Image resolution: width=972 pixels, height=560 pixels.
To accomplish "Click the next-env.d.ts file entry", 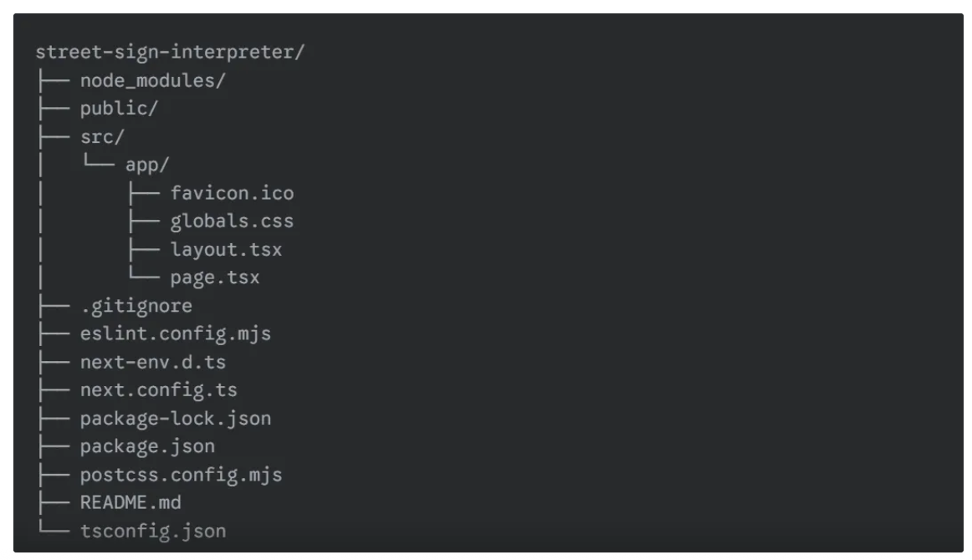I will coord(153,362).
